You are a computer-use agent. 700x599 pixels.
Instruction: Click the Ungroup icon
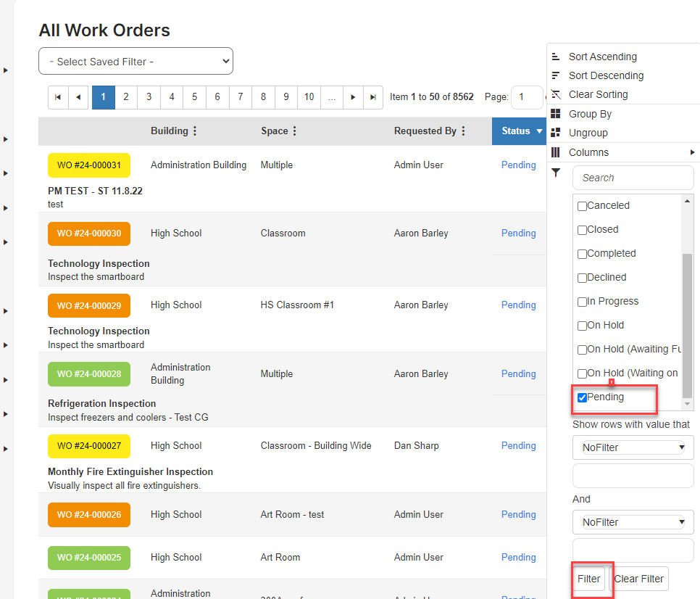pyautogui.click(x=555, y=133)
